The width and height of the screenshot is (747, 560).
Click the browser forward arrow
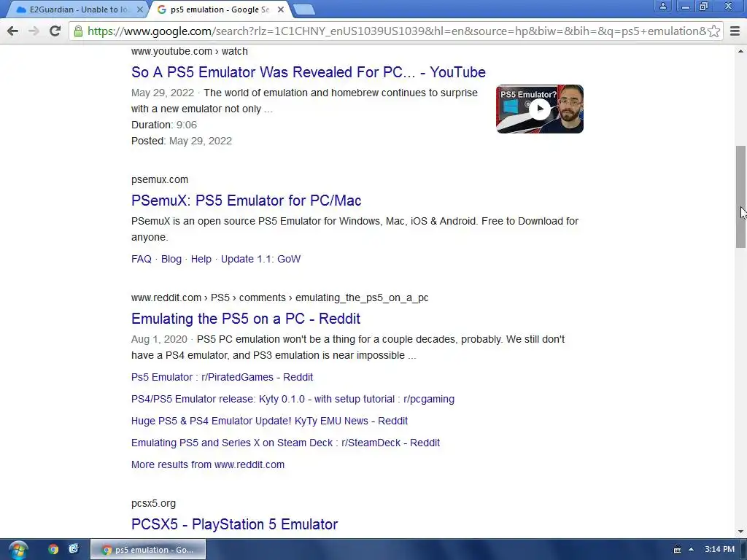(x=34, y=31)
